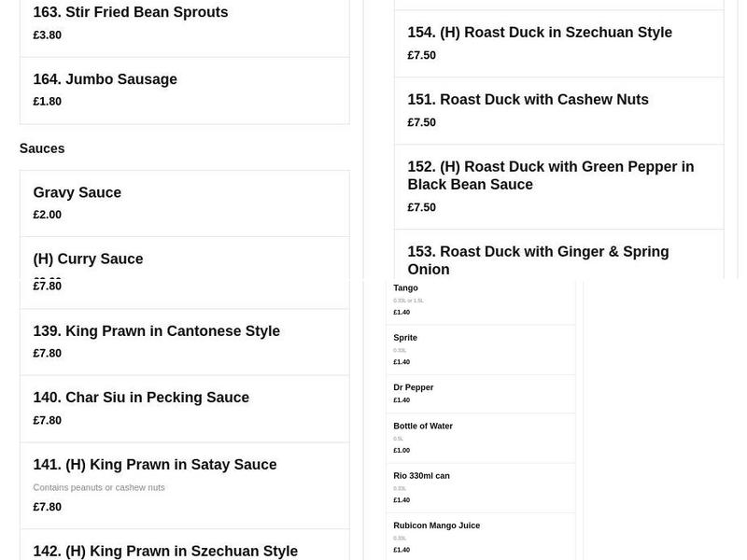This screenshot has height=560, width=747.
Task: Pick 140. Char Siu in Pecking Sauce
Action: 141,399
